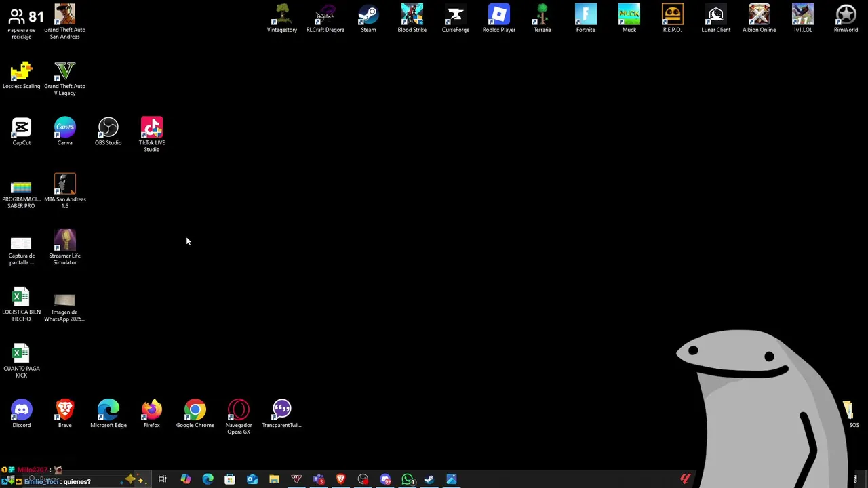
Task: Open Google Chrome desktop shortcut
Action: click(x=195, y=414)
